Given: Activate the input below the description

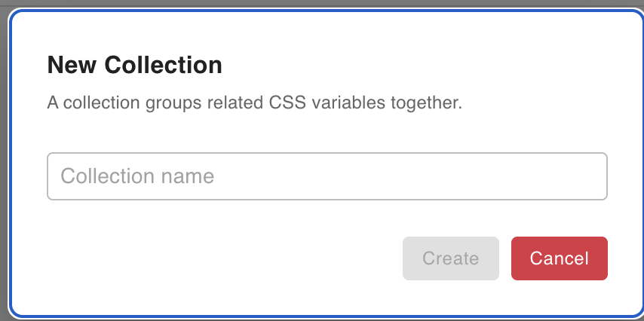Looking at the screenshot, I should pos(327,176).
